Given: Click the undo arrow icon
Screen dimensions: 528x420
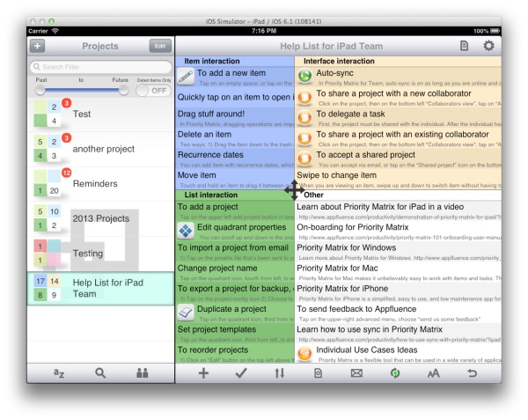Looking at the screenshot, I should click(x=472, y=373).
